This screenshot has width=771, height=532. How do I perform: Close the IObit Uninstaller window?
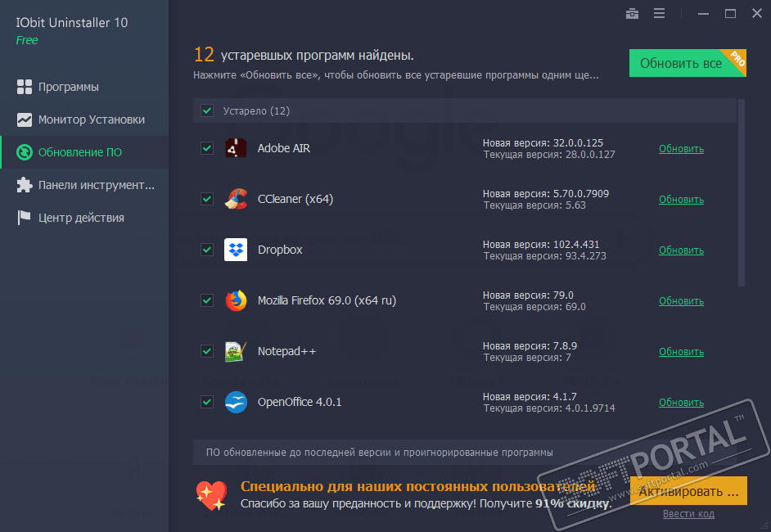pyautogui.click(x=757, y=13)
